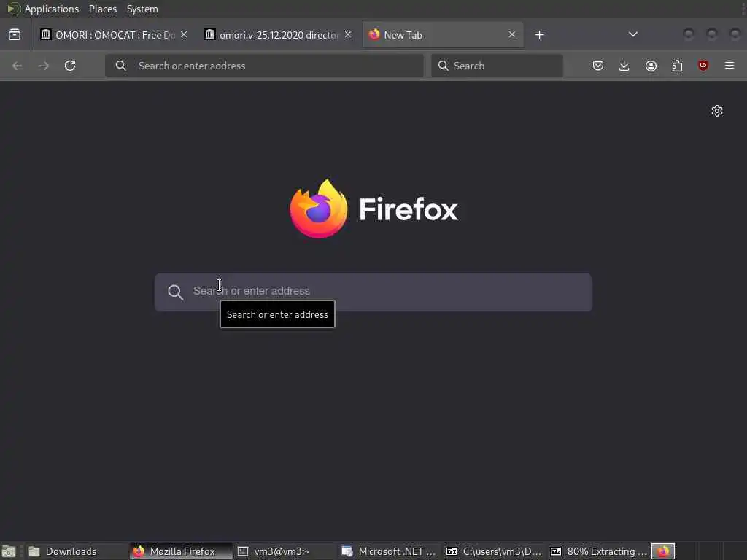Open Firefox View tab list icon
The width and height of the screenshot is (747, 560).
click(15, 35)
